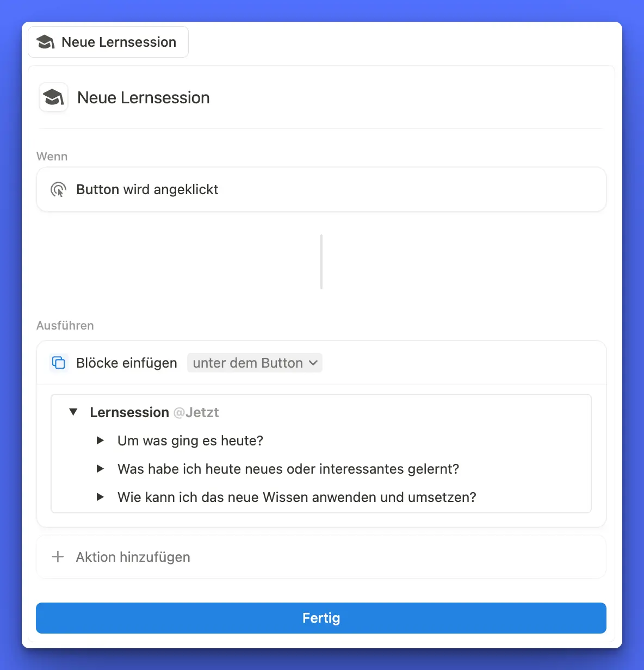
Task: Click 'Aktion hinzufügen' to add an action
Action: (x=133, y=557)
